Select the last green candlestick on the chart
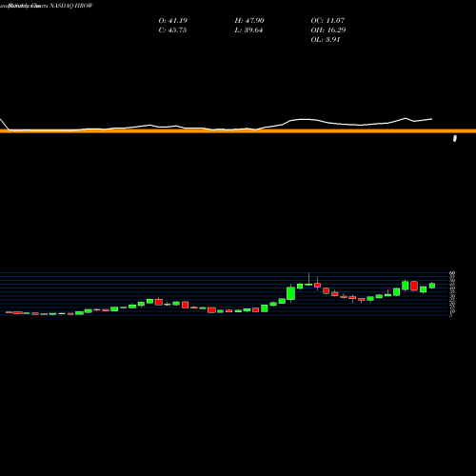 pyautogui.click(x=432, y=286)
